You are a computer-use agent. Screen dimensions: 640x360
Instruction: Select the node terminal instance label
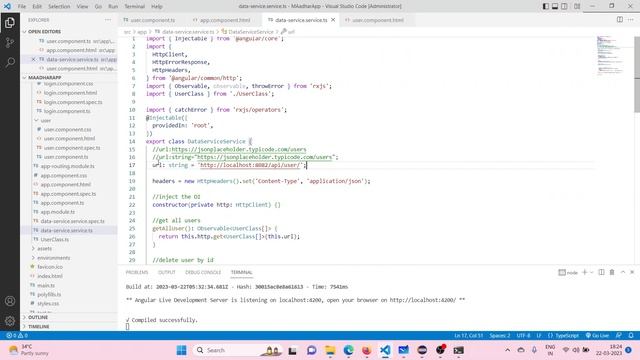(x=568, y=272)
